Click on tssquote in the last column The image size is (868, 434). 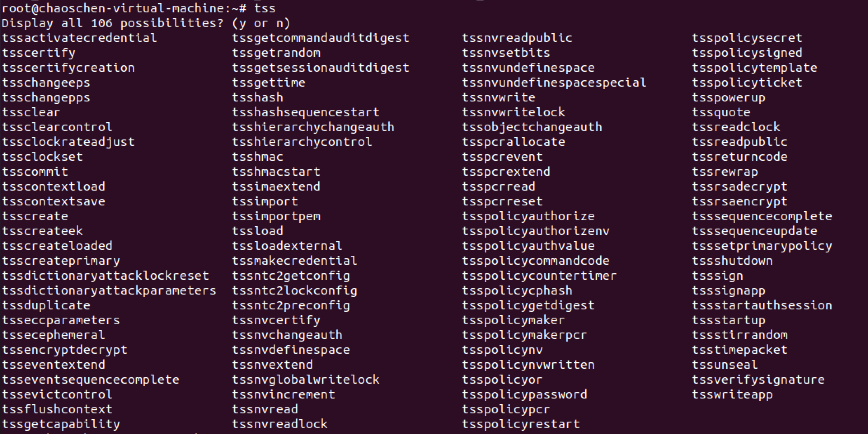pyautogui.click(x=721, y=112)
